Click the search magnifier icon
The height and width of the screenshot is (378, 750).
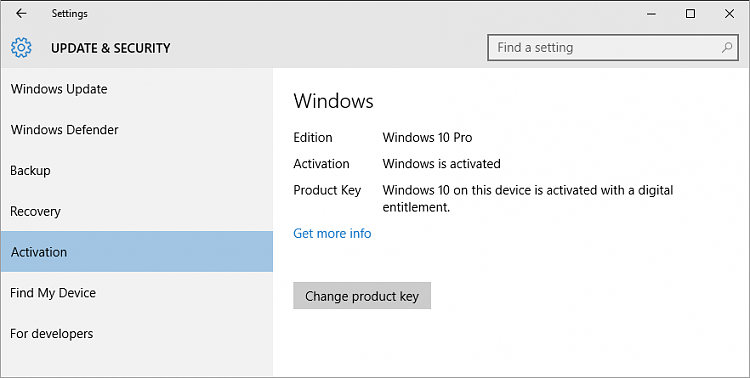click(x=727, y=47)
